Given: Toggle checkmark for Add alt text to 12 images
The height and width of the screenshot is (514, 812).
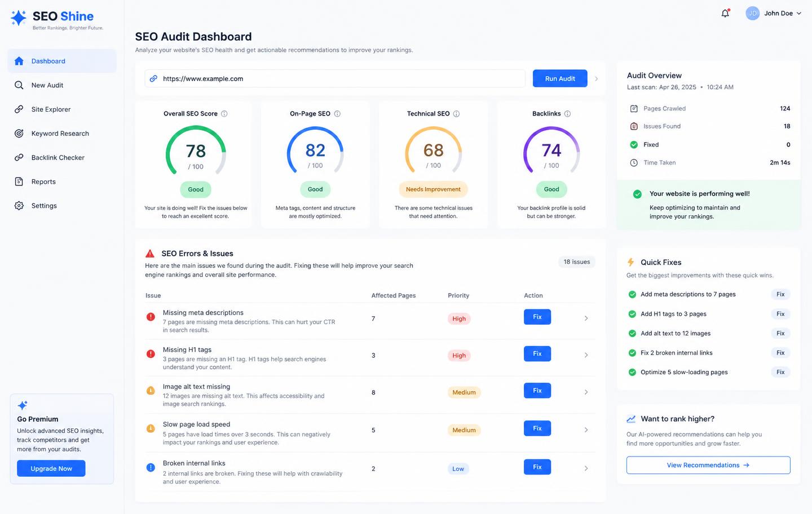Looking at the screenshot, I should [x=632, y=333].
